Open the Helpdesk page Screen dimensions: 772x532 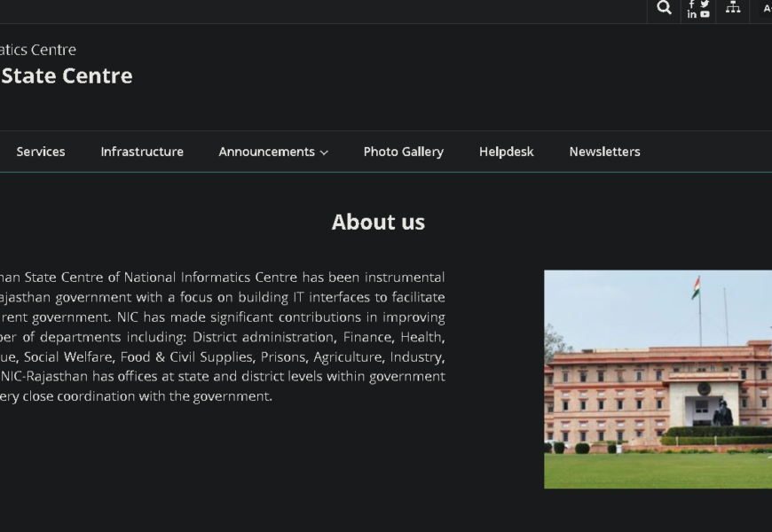pos(506,152)
